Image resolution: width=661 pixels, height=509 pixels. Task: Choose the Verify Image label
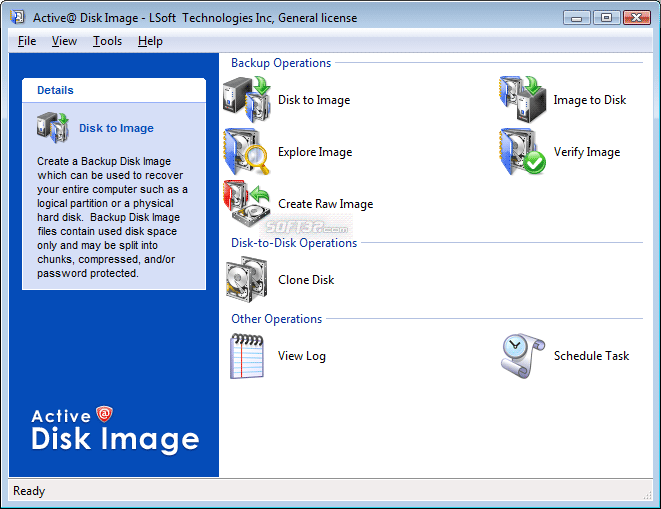coord(587,152)
